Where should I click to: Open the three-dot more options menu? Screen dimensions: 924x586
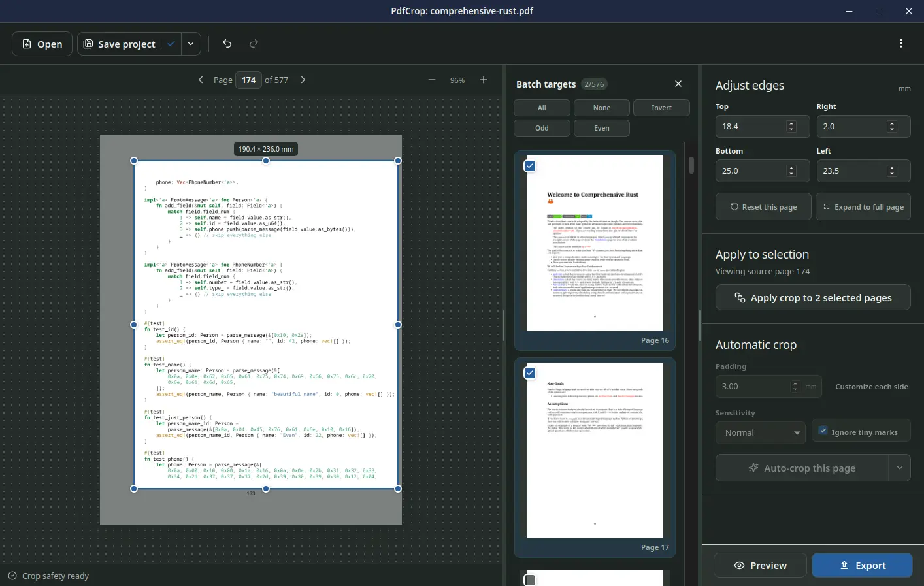click(901, 43)
